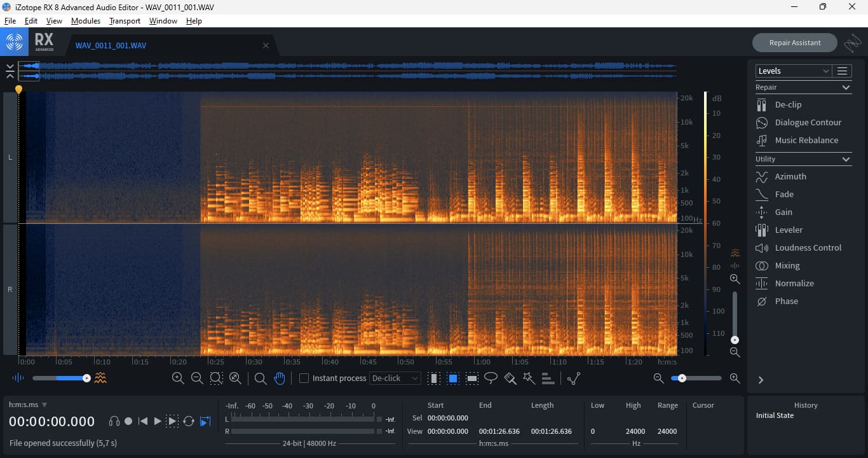Pick the Time-Frequency selection tool
868x458 pixels.
coord(453,378)
